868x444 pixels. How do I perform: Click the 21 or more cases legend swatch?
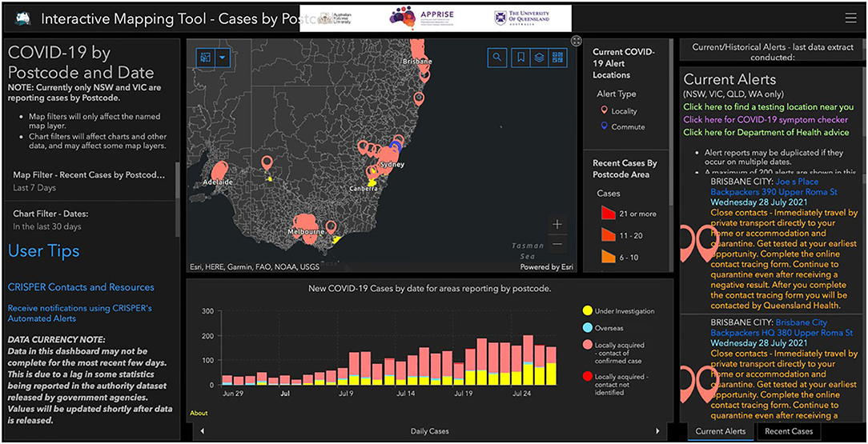pos(610,213)
